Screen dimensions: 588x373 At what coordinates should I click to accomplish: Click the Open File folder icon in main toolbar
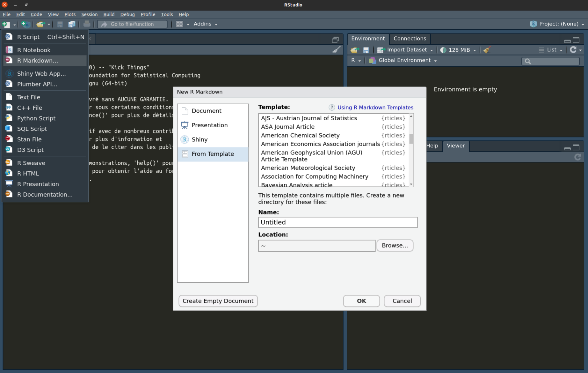(x=40, y=24)
